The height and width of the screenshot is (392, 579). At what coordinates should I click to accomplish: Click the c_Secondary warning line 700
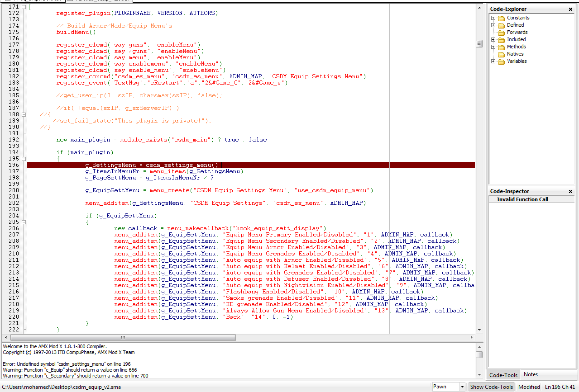[76, 376]
